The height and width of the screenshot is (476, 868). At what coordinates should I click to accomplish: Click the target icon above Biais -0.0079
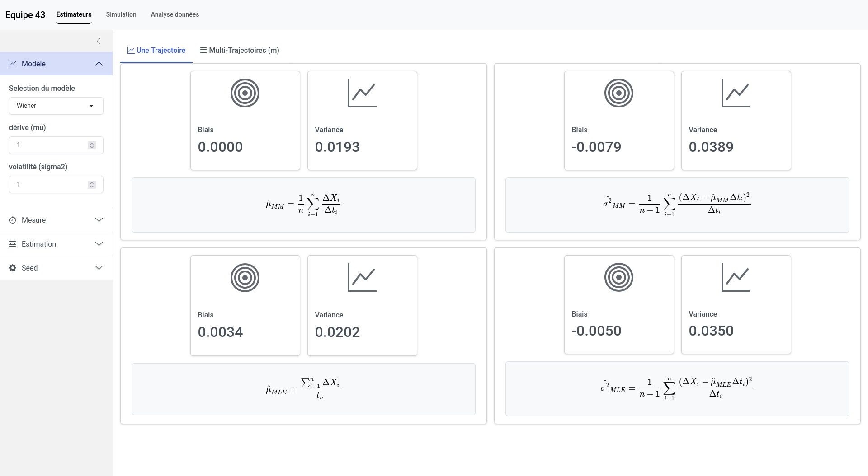618,93
